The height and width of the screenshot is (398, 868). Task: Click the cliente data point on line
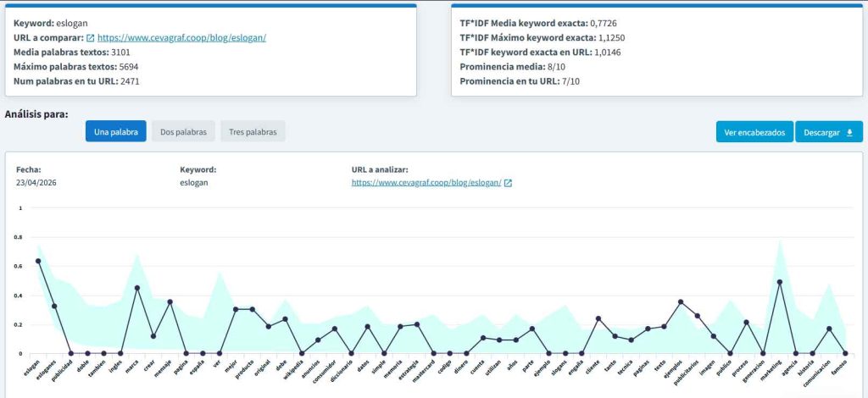(x=598, y=318)
